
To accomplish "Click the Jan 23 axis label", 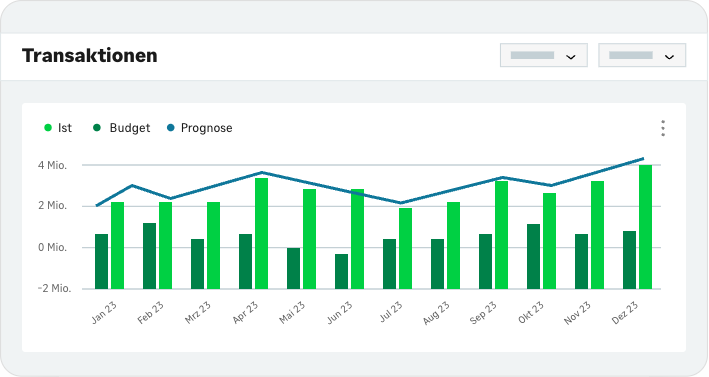I will [104, 312].
